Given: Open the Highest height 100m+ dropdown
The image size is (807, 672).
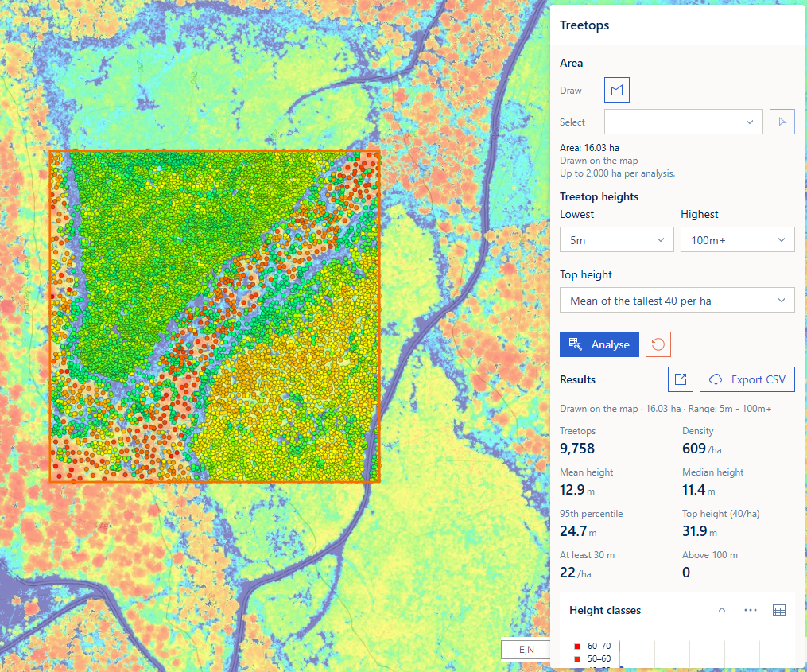Looking at the screenshot, I should tap(738, 240).
